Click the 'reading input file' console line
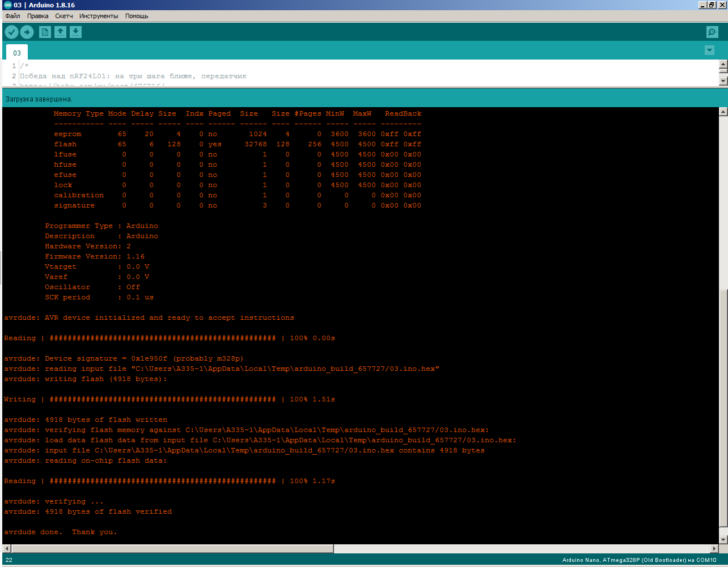 (x=222, y=369)
